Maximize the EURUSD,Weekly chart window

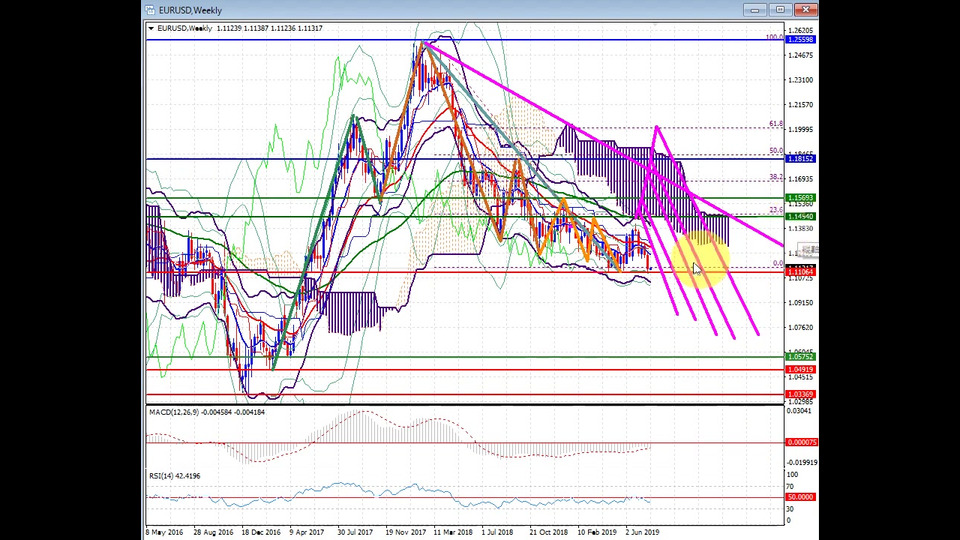(x=780, y=10)
